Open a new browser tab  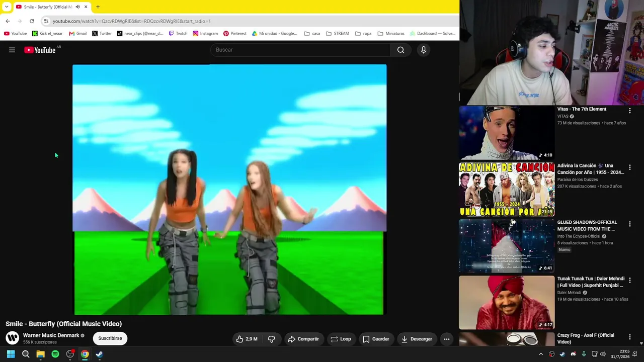click(x=98, y=7)
